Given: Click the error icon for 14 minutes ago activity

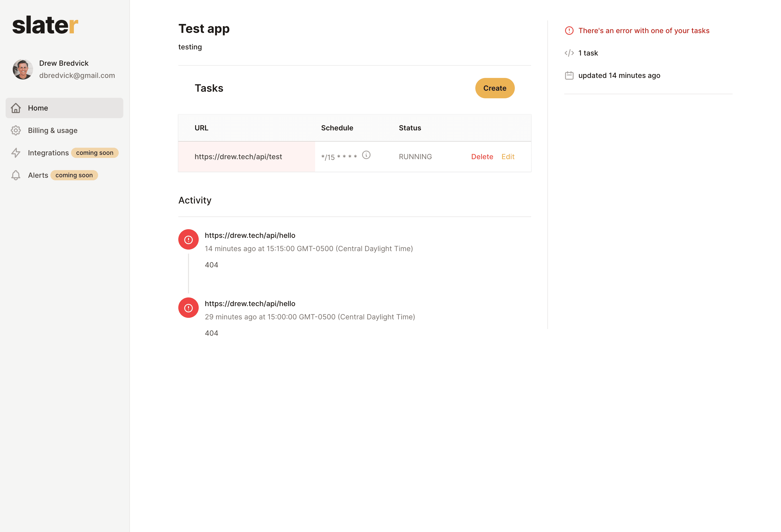Looking at the screenshot, I should pos(188,240).
